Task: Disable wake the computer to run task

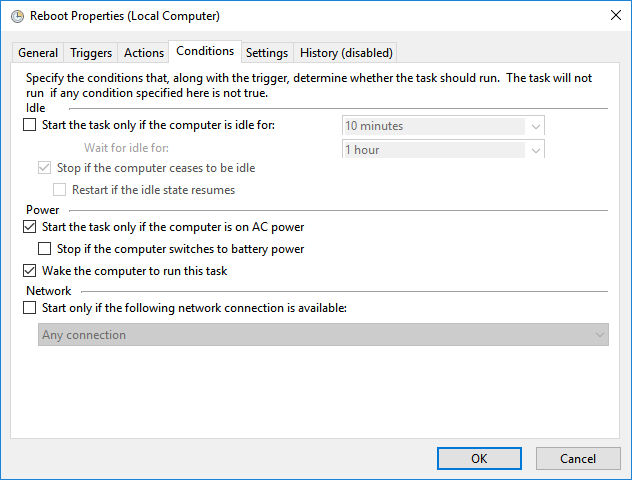Action: [x=29, y=271]
